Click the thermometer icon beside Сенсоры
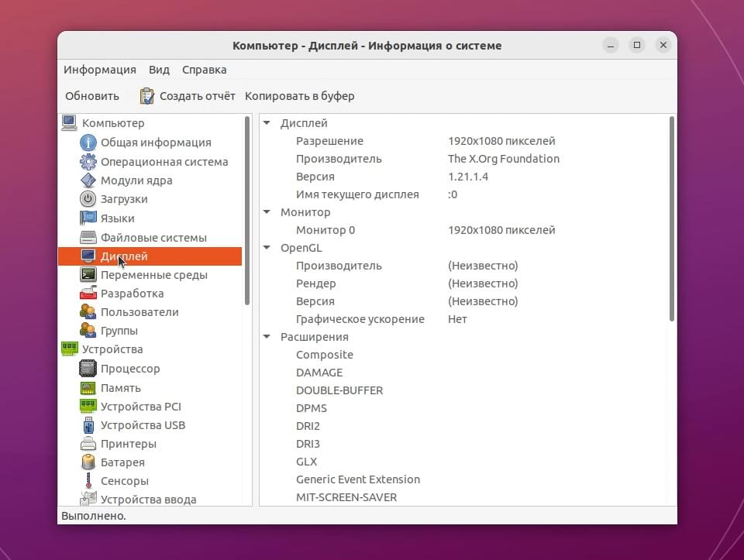 click(88, 481)
